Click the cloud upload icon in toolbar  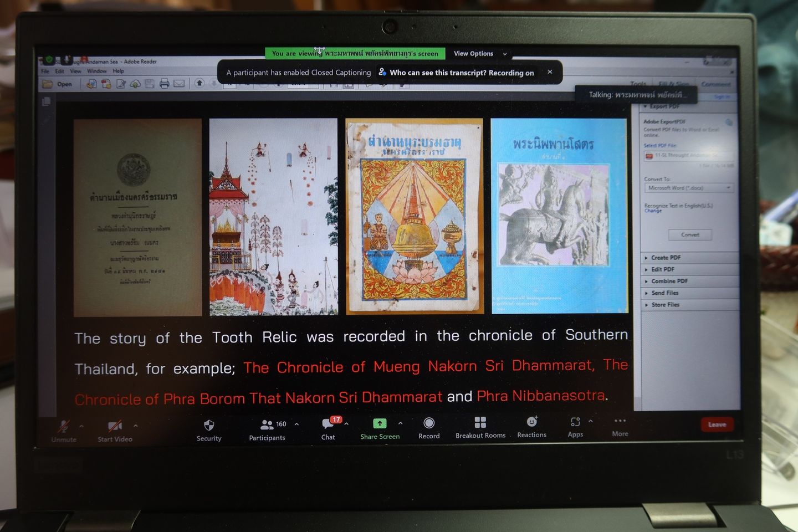tap(135, 84)
